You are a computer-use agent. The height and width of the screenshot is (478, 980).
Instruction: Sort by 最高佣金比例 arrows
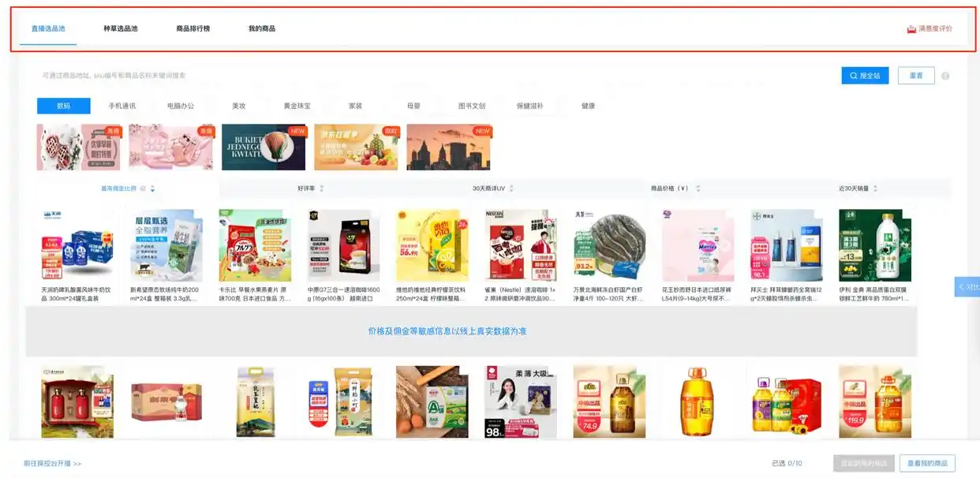pyautogui.click(x=152, y=189)
